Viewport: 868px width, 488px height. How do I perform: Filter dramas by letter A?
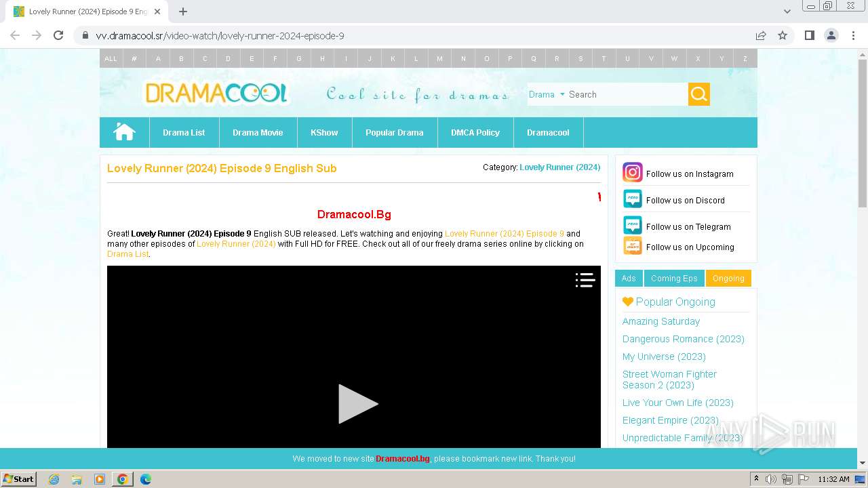(x=158, y=58)
